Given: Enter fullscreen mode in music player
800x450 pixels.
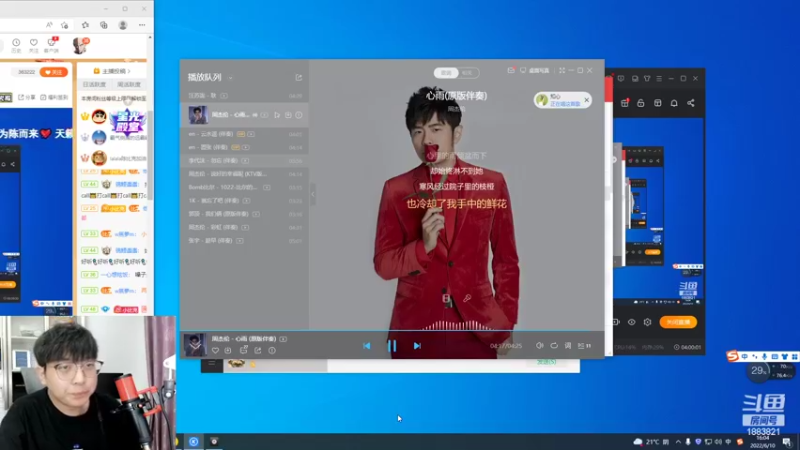Looking at the screenshot, I should pyautogui.click(x=562, y=70).
